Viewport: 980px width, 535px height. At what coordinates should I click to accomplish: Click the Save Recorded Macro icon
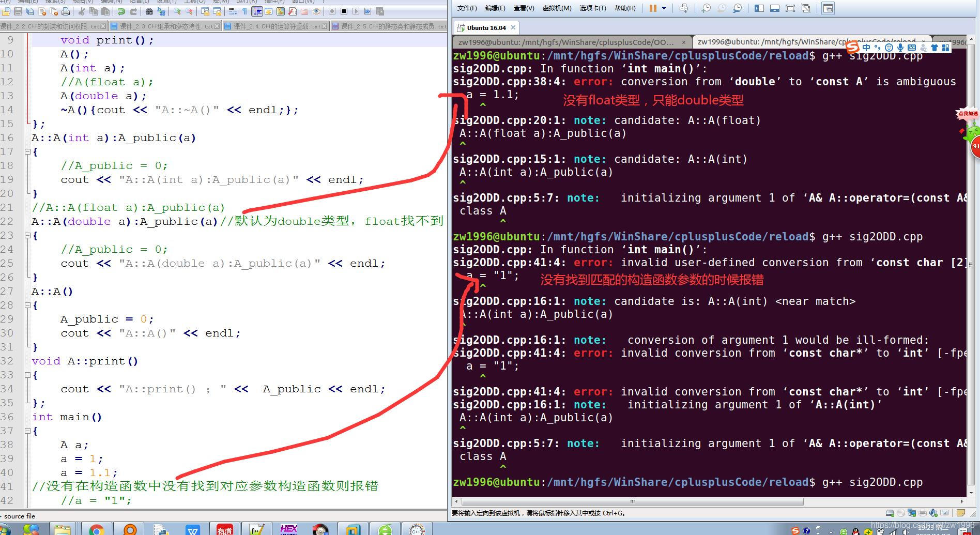[x=379, y=11]
